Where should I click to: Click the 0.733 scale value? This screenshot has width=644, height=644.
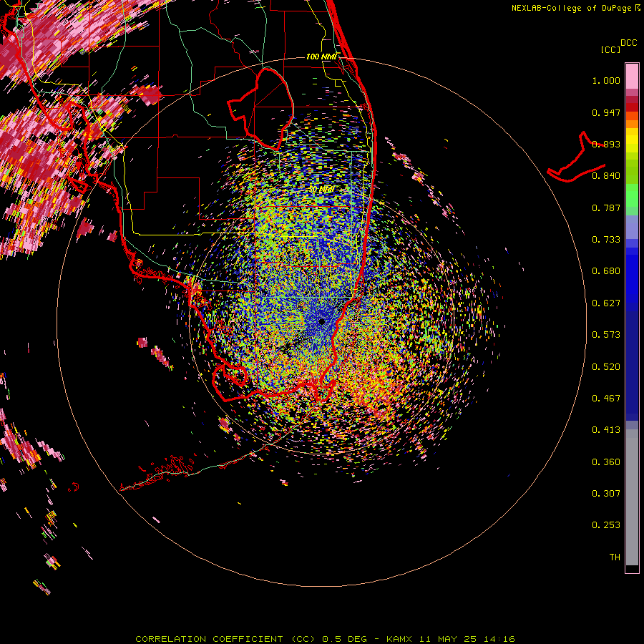click(606, 240)
